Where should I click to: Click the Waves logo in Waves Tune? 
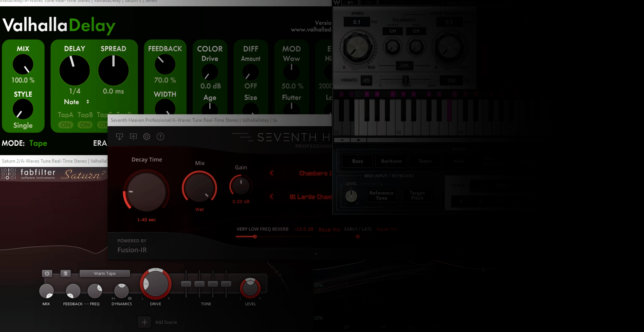pos(336,3)
